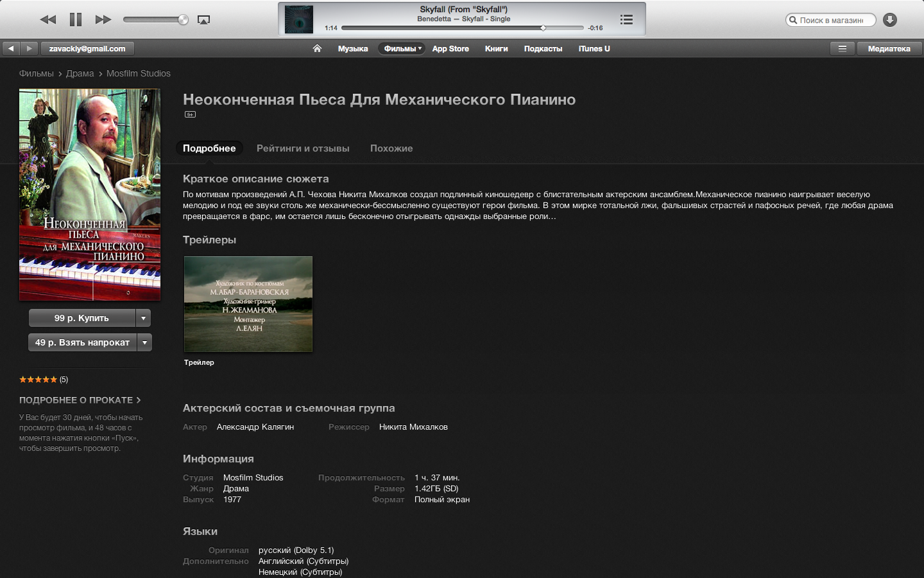This screenshot has width=924, height=578.
Task: Seek in the song progress bar
Action: (462, 28)
